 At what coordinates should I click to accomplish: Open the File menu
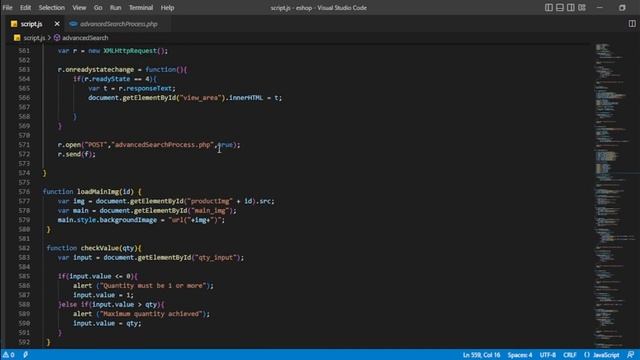pyautogui.click(x=7, y=8)
